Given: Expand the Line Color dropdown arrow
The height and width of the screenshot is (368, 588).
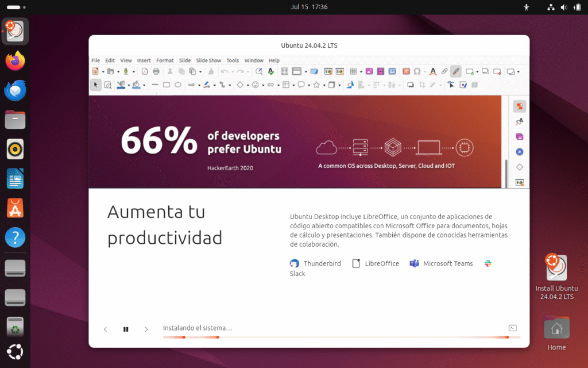Looking at the screenshot, I should tap(129, 85).
